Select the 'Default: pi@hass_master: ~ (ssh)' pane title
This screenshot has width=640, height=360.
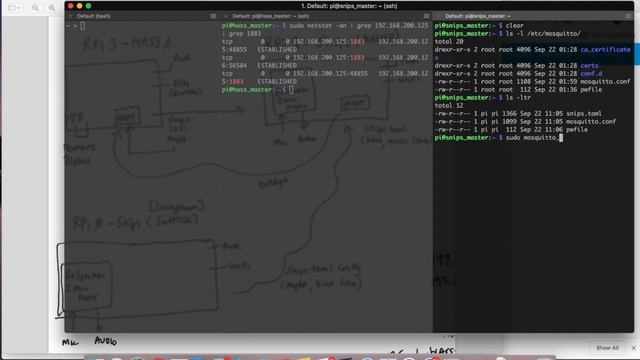(271, 16)
